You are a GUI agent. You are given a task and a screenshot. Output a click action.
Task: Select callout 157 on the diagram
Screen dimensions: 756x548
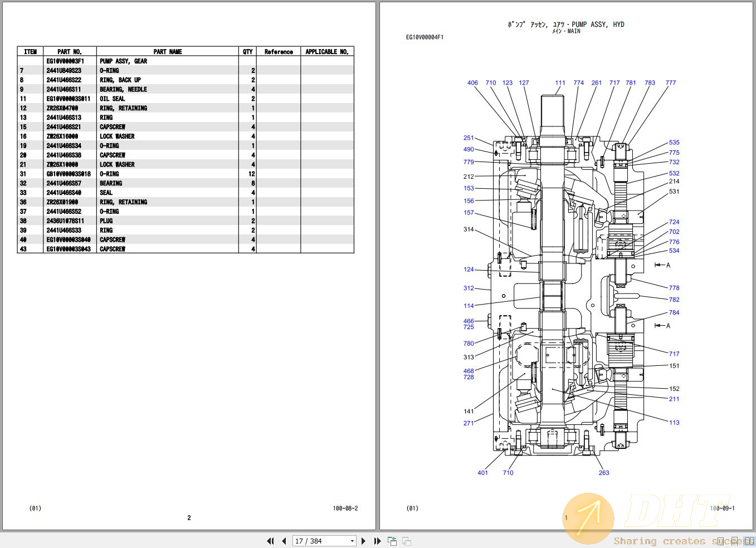click(469, 213)
